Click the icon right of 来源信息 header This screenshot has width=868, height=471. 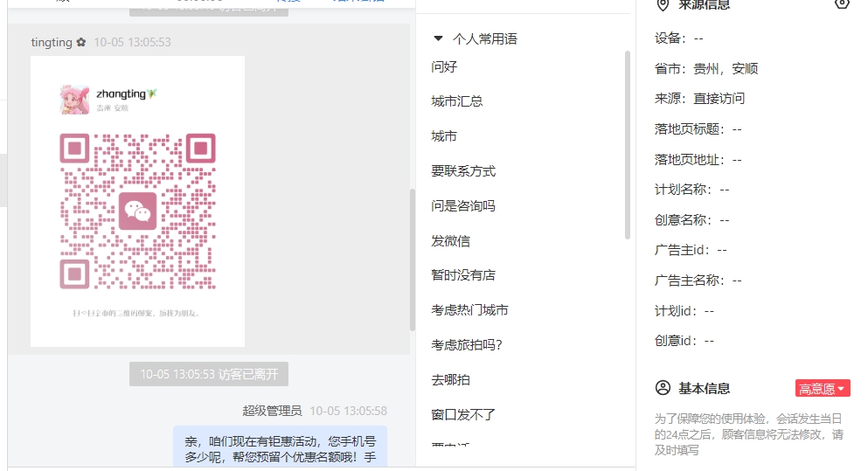[x=842, y=3]
